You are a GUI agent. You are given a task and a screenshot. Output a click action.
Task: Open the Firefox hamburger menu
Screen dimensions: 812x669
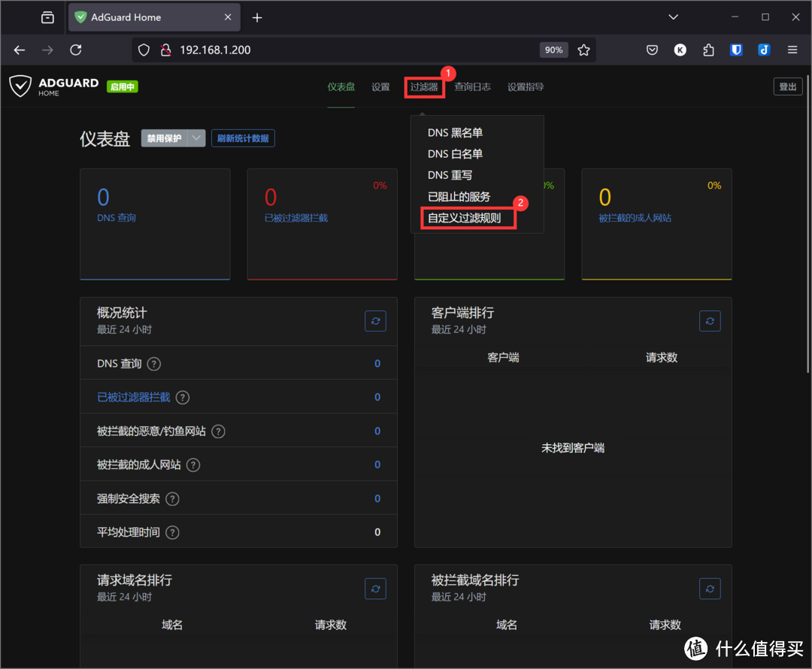(x=792, y=50)
